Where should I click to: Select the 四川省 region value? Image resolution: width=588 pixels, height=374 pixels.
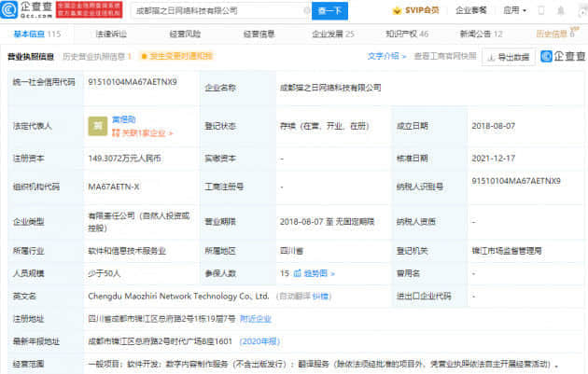291,251
